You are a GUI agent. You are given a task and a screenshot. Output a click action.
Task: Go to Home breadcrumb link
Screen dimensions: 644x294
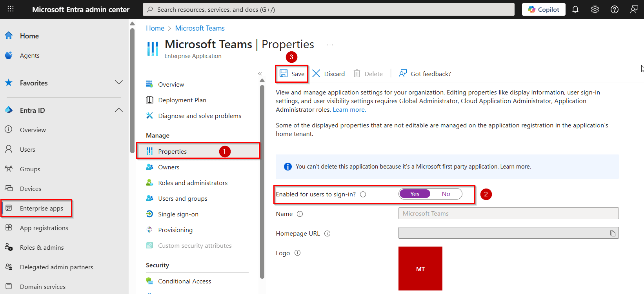point(155,28)
